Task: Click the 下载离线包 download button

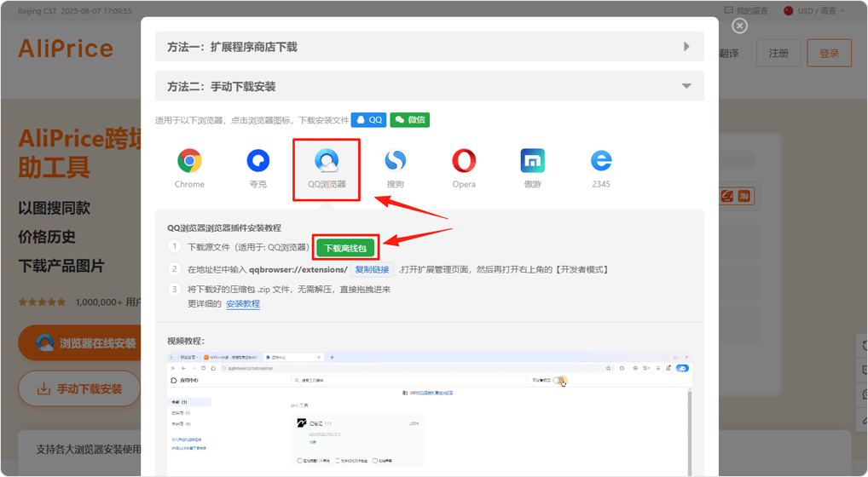Action: [x=345, y=248]
